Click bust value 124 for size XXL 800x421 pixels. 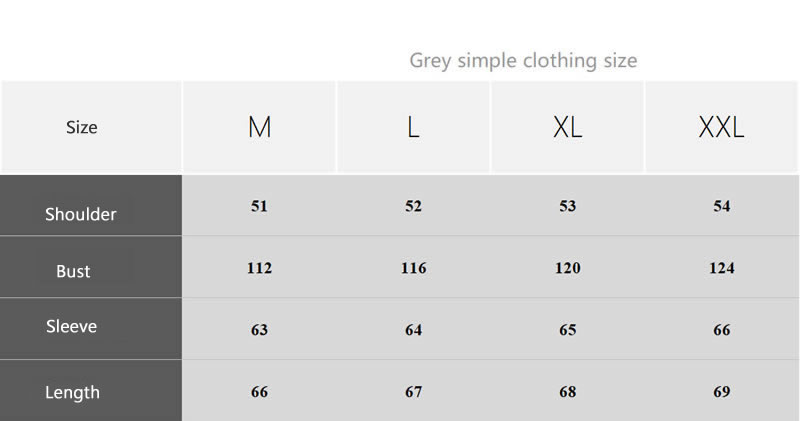pyautogui.click(x=721, y=268)
